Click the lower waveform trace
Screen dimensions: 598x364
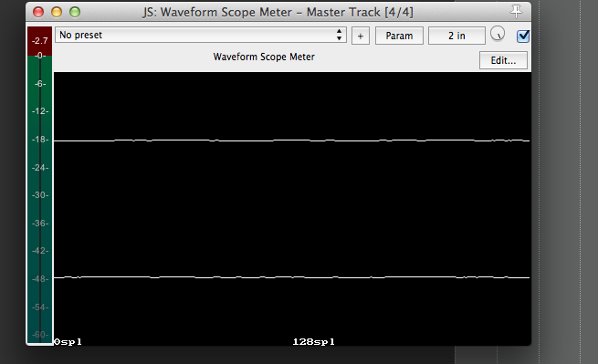[x=292, y=277]
